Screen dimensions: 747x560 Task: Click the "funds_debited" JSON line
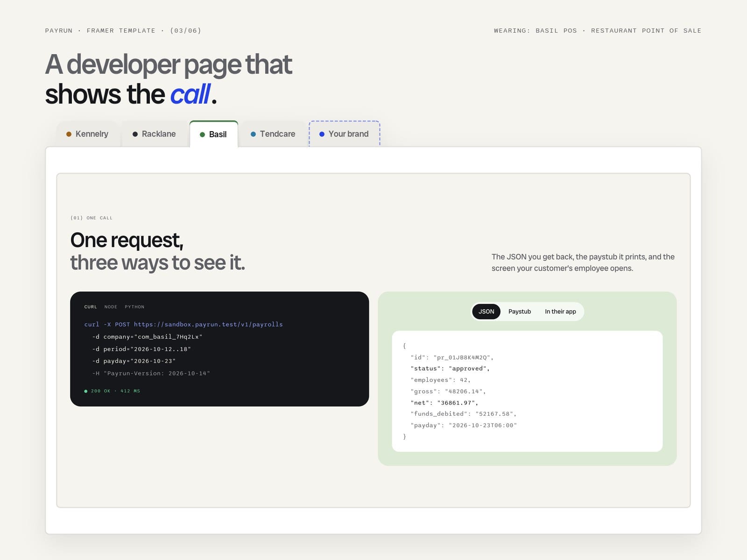pyautogui.click(x=464, y=414)
